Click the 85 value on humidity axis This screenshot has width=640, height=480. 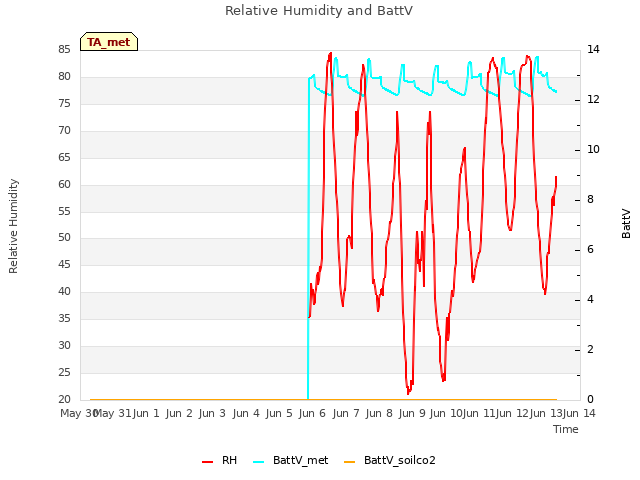tap(64, 49)
